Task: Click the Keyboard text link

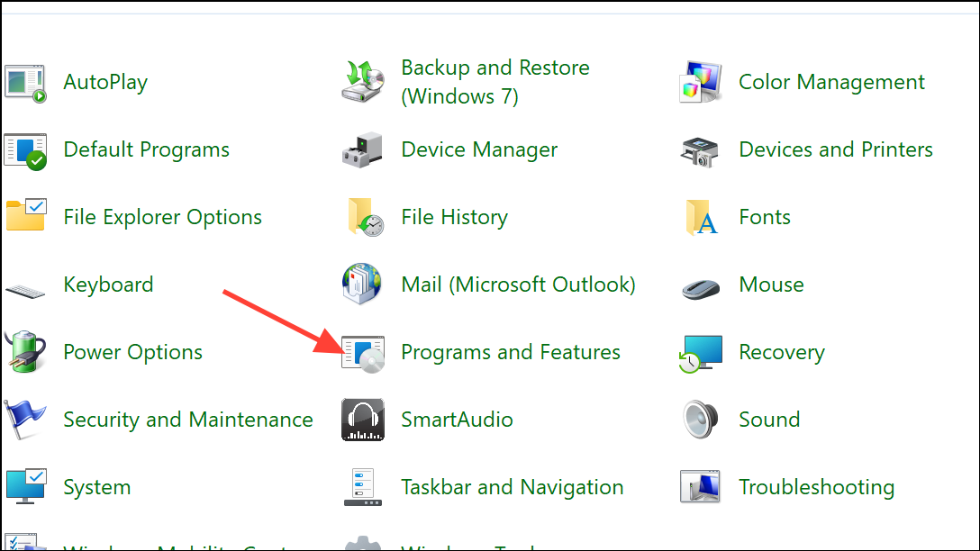Action: click(108, 285)
